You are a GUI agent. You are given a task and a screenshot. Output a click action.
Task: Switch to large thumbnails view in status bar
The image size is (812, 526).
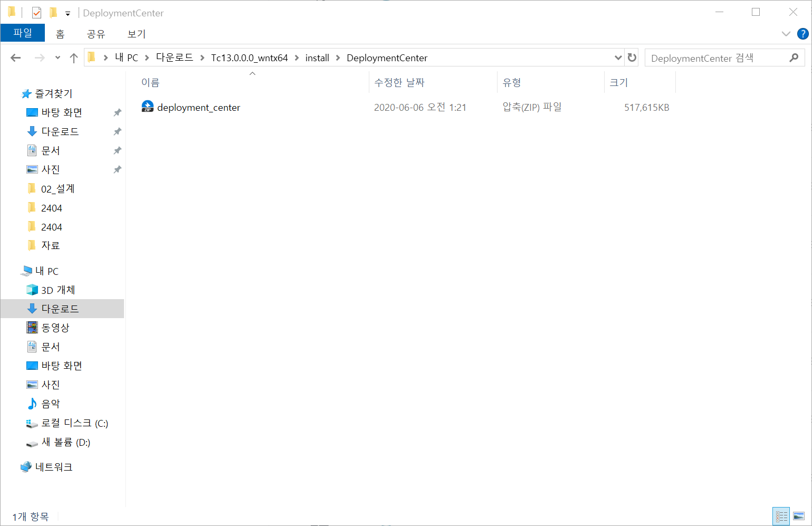click(x=798, y=516)
